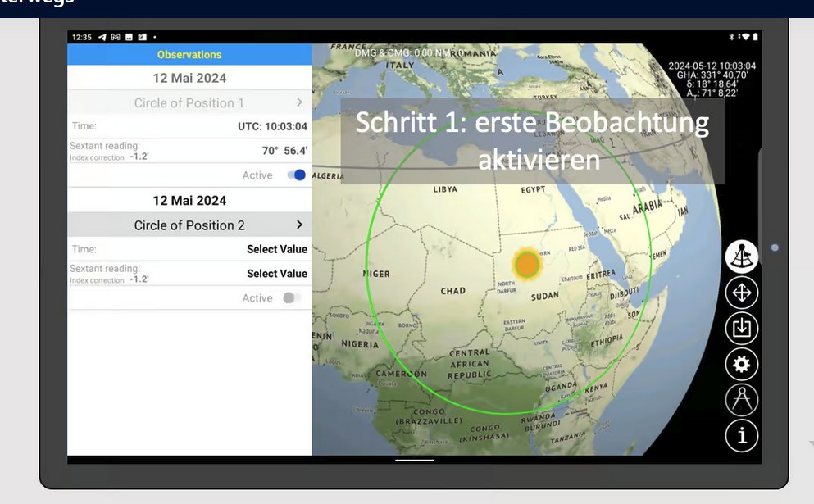Tap the bottom navigation home bar

(x=414, y=460)
